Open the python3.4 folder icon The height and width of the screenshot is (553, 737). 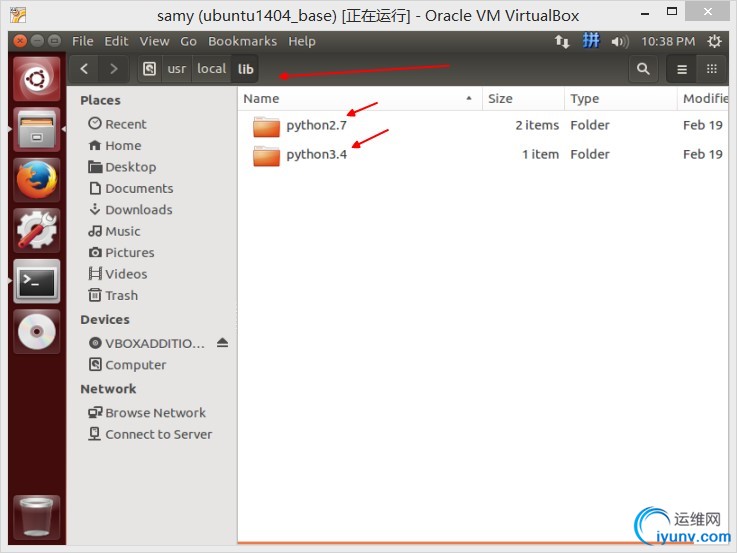pos(266,156)
